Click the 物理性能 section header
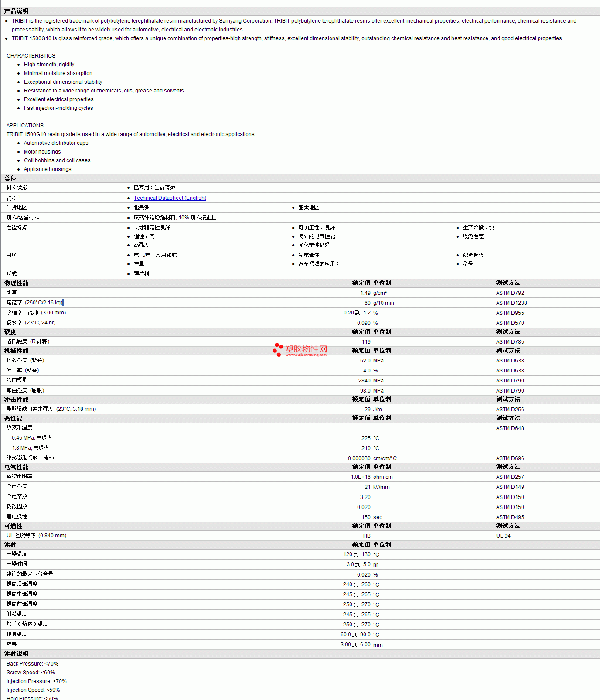 point(16,283)
